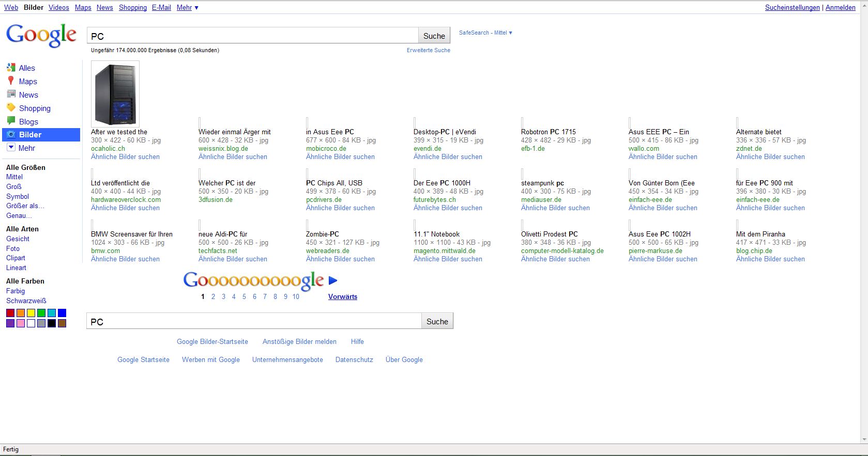Screen dimensions: 868x456
Task: Filter by Symbol image size
Action: tap(18, 196)
